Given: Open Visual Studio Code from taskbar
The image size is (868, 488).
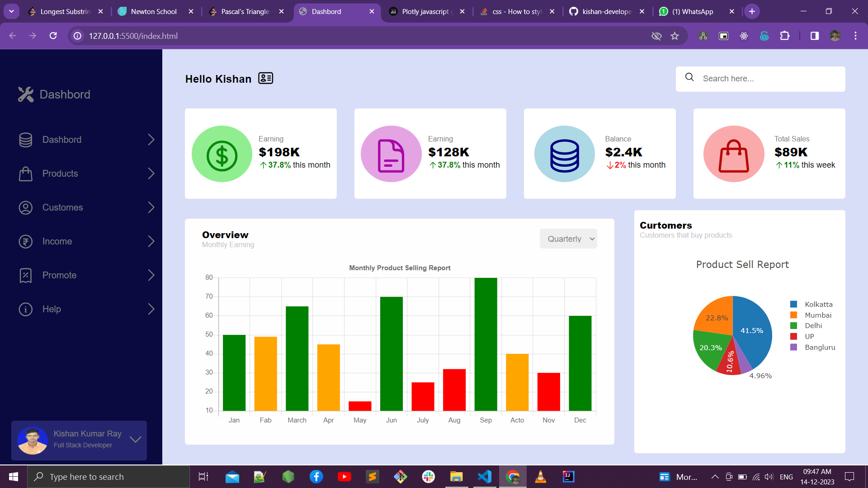Looking at the screenshot, I should click(485, 477).
